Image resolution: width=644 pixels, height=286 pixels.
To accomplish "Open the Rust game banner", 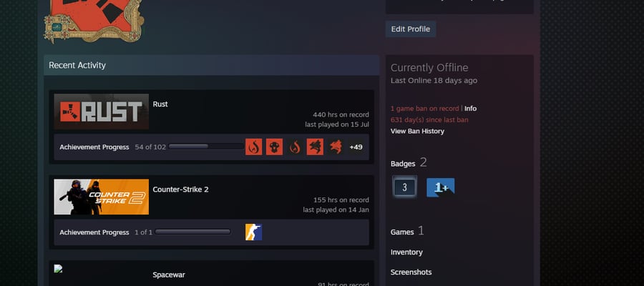I will pos(102,112).
